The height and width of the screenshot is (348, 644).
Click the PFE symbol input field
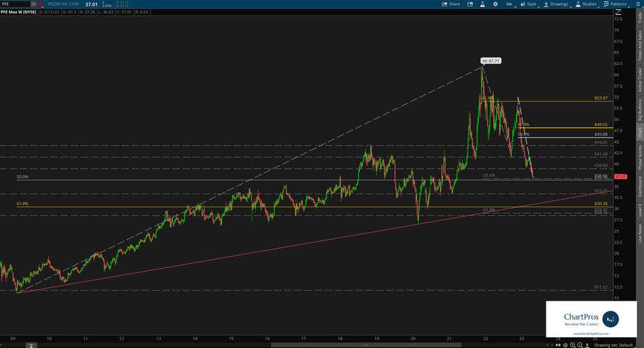(x=16, y=4)
